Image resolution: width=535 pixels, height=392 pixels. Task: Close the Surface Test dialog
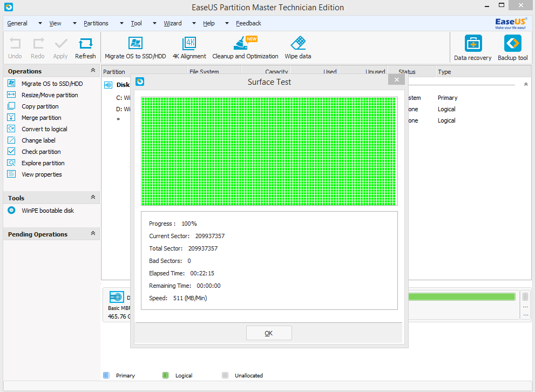point(396,79)
